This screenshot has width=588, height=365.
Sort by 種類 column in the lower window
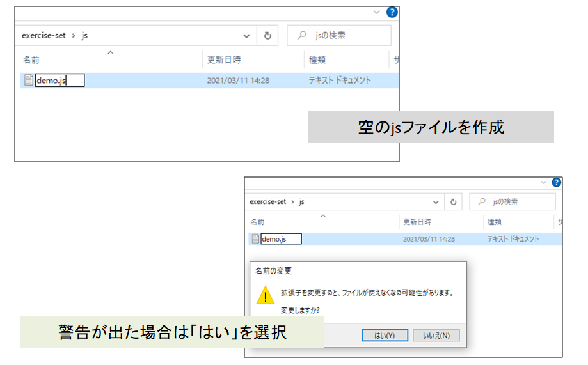[x=494, y=222]
